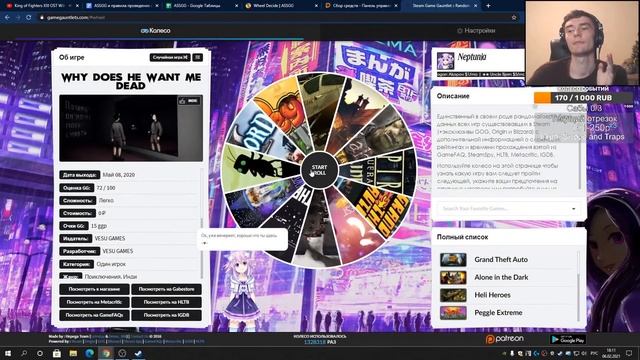Screen dimensions: 640x360
Task: Click the Alone in the Dark thumbnail
Action: pos(453,278)
